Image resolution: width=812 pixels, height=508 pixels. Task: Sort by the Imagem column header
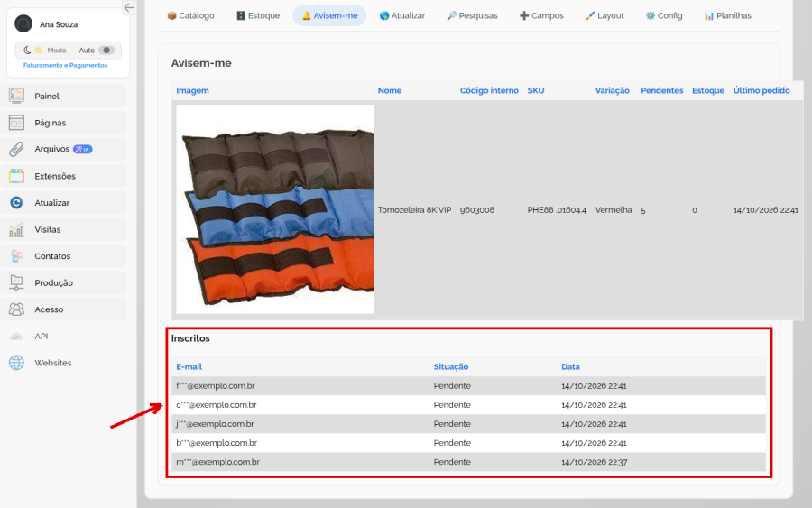click(193, 90)
